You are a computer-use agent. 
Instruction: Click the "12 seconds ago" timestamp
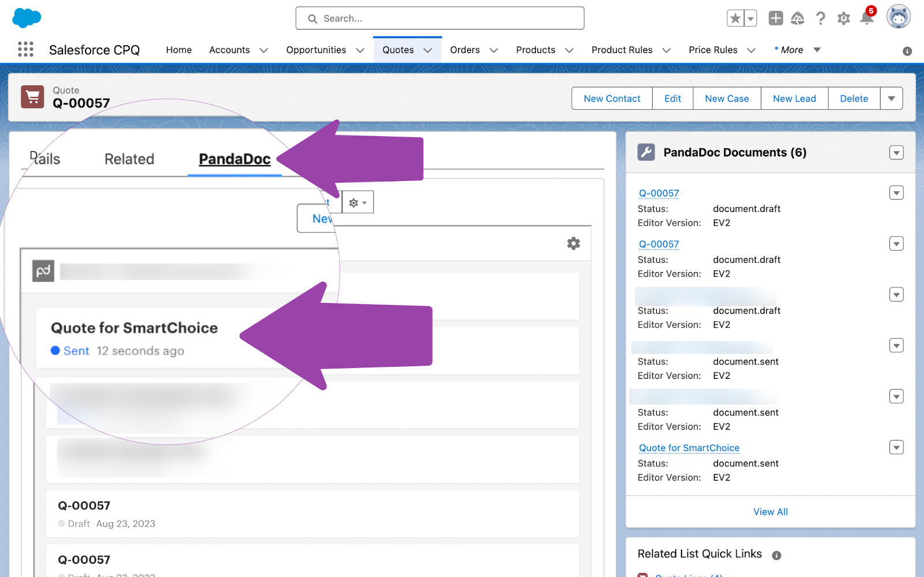[x=140, y=351]
